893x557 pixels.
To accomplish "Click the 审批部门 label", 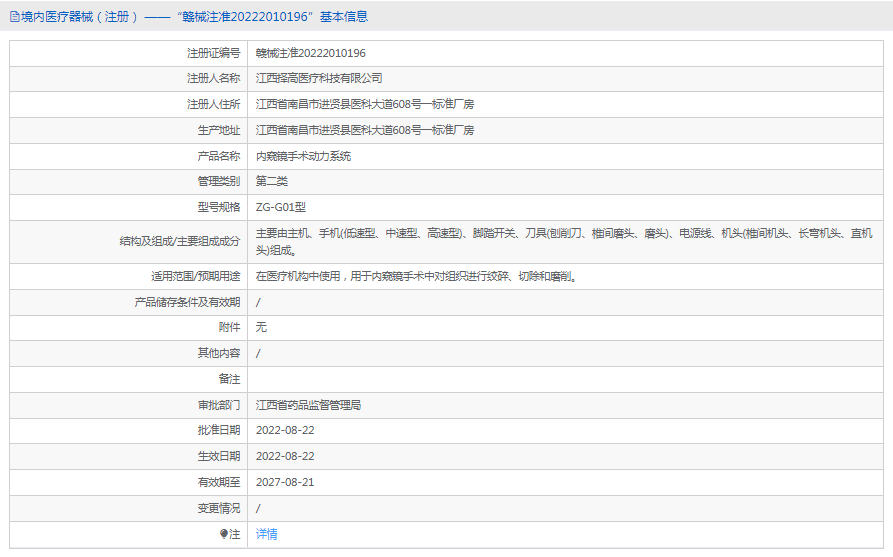I will pyautogui.click(x=219, y=405).
